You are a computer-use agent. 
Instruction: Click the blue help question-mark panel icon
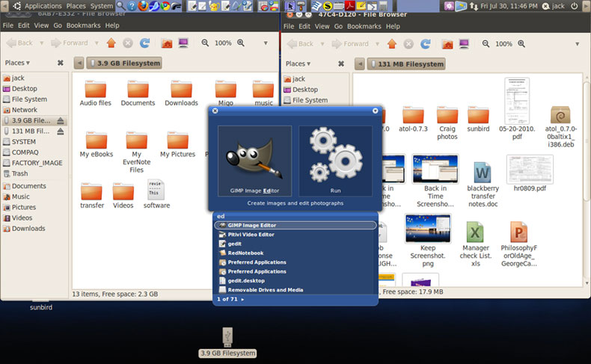point(132,6)
